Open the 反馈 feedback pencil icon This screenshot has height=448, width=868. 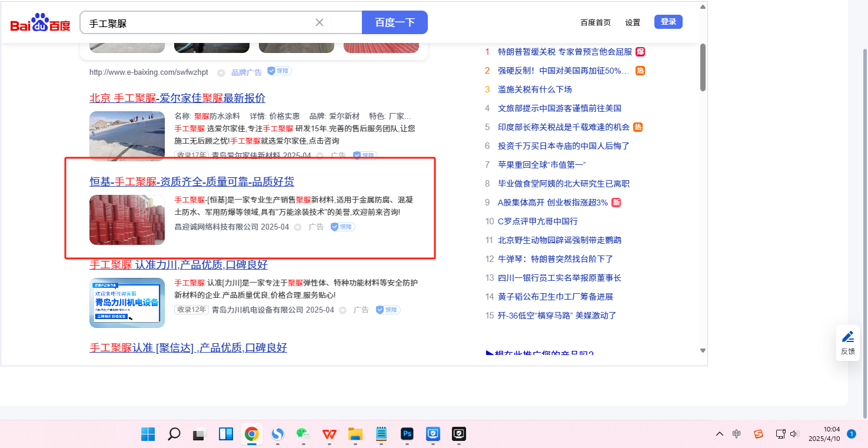[848, 337]
